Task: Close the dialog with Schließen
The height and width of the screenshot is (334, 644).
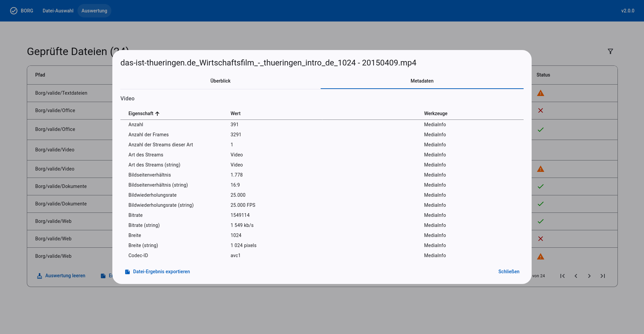Action: pyautogui.click(x=509, y=272)
